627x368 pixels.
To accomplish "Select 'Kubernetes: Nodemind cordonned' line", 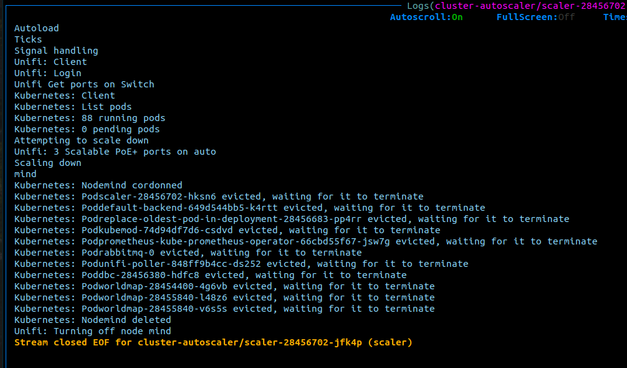I will tap(98, 185).
